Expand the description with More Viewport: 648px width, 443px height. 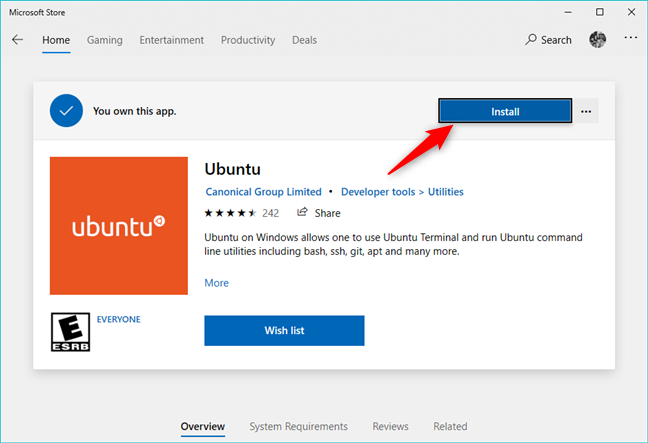click(217, 283)
